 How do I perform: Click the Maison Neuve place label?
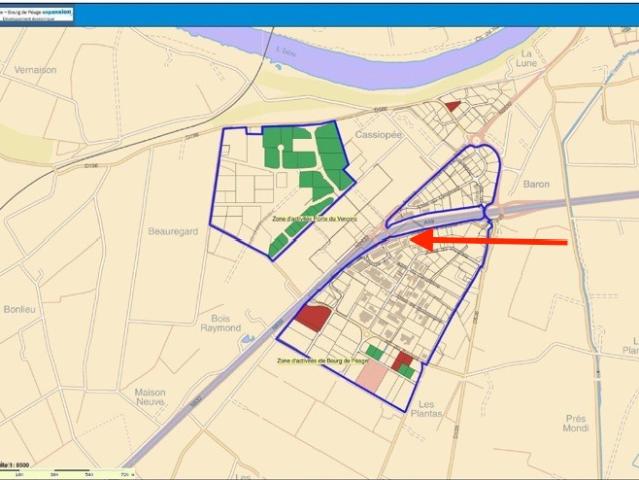click(x=150, y=399)
